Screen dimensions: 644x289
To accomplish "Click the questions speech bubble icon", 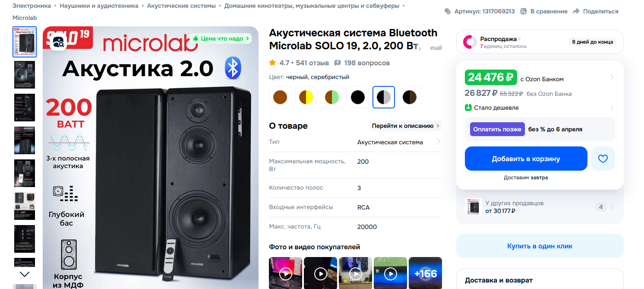I will [338, 63].
